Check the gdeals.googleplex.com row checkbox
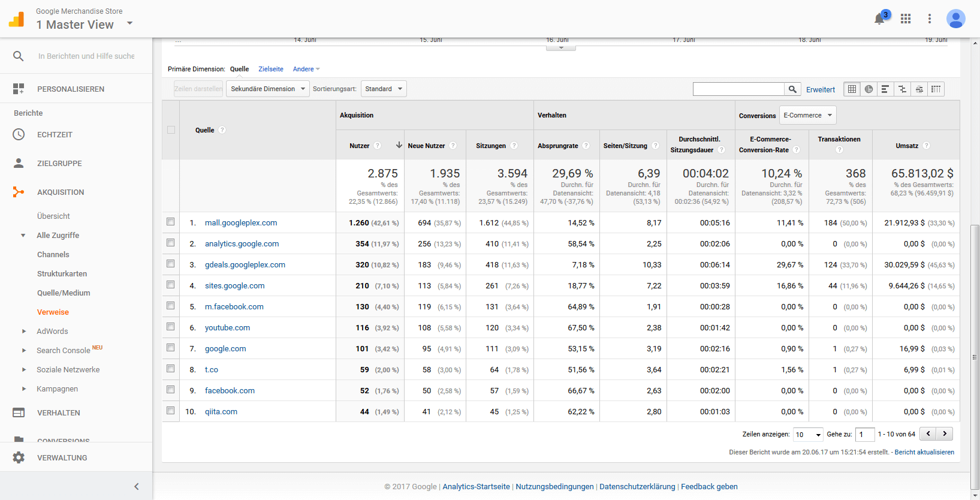Viewport: 980px width, 500px height. (x=171, y=264)
